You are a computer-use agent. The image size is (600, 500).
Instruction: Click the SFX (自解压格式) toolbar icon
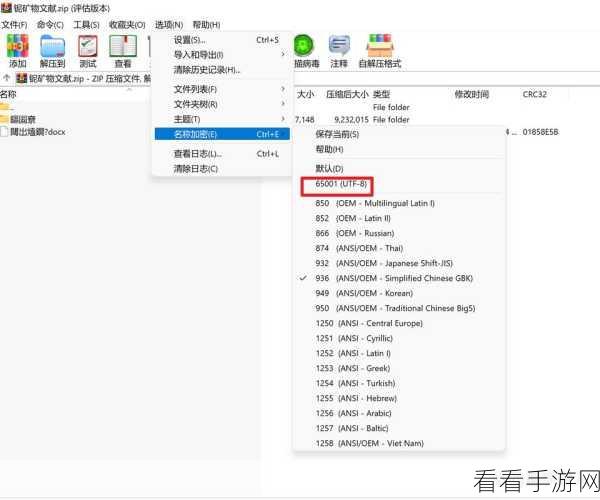pyautogui.click(x=380, y=51)
